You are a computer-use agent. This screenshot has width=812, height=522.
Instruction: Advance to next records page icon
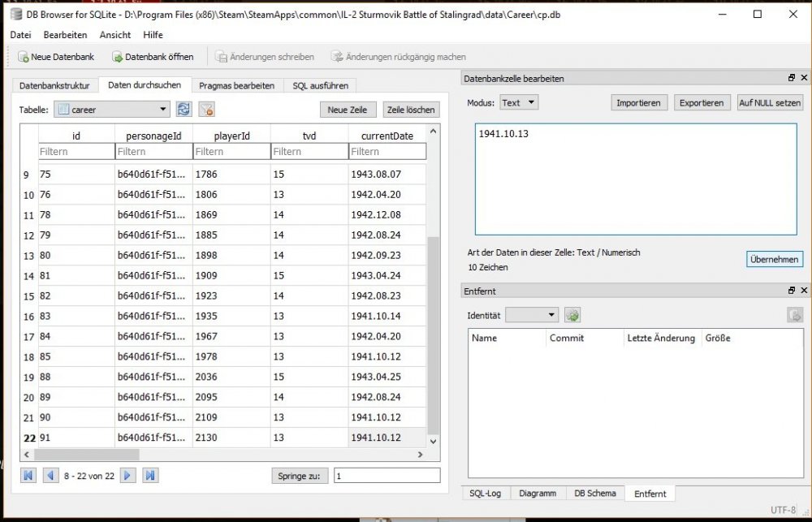click(127, 475)
